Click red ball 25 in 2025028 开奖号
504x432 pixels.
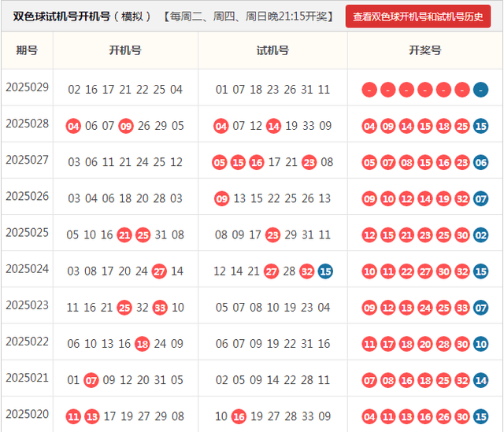(x=462, y=126)
